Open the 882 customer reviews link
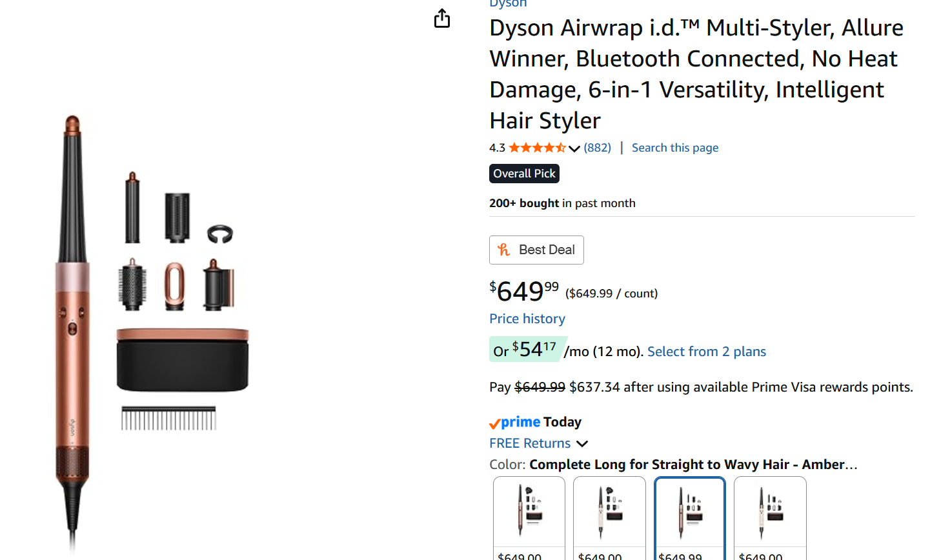 pyautogui.click(x=597, y=148)
